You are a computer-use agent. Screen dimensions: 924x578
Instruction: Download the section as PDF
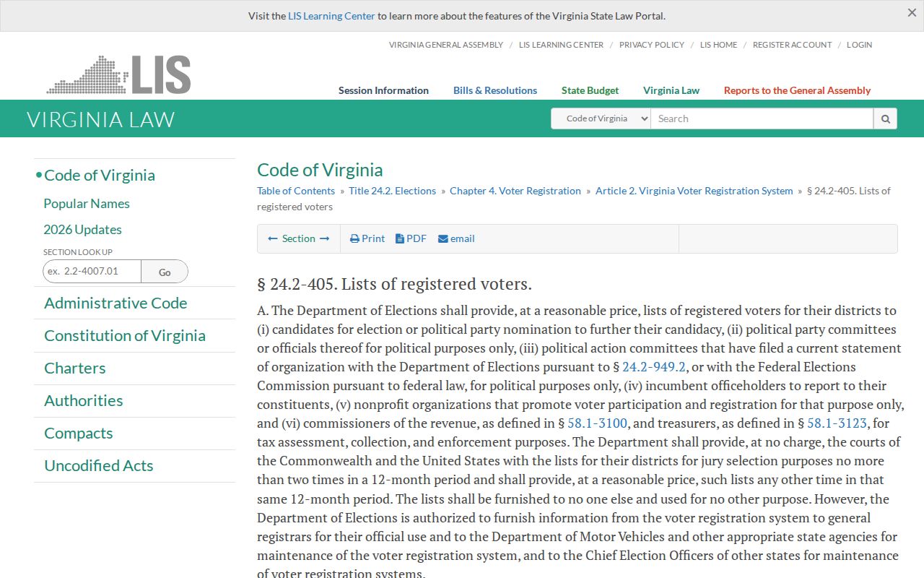coord(411,238)
